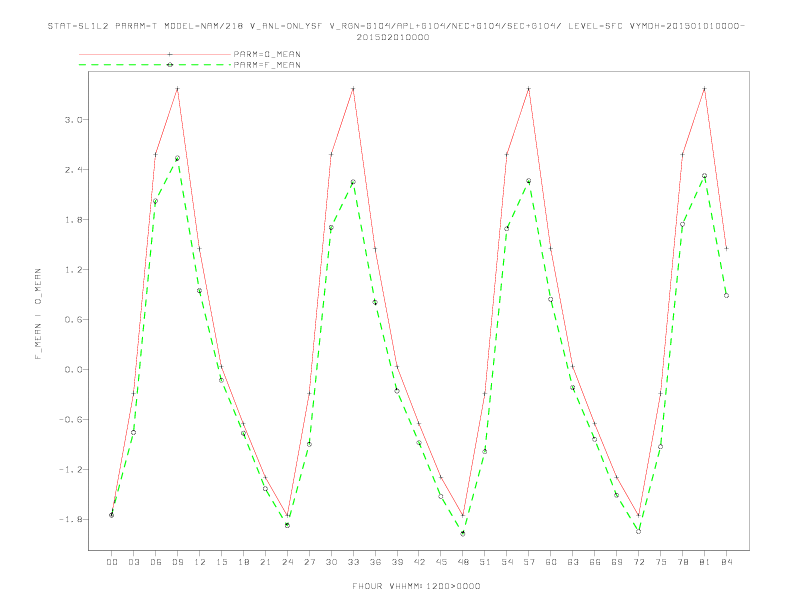Click the PARM=F_MEAN legend label

pyautogui.click(x=267, y=65)
